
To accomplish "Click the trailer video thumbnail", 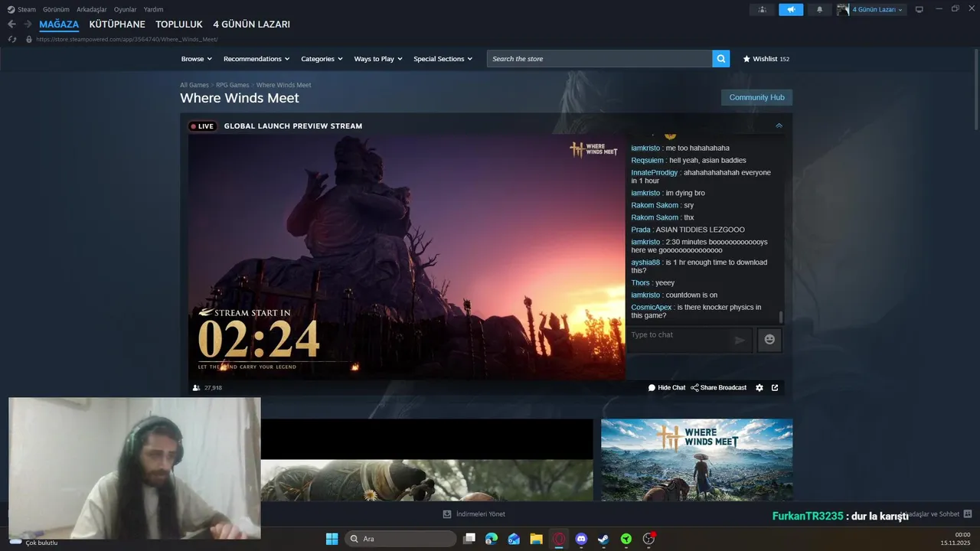I will [426, 460].
